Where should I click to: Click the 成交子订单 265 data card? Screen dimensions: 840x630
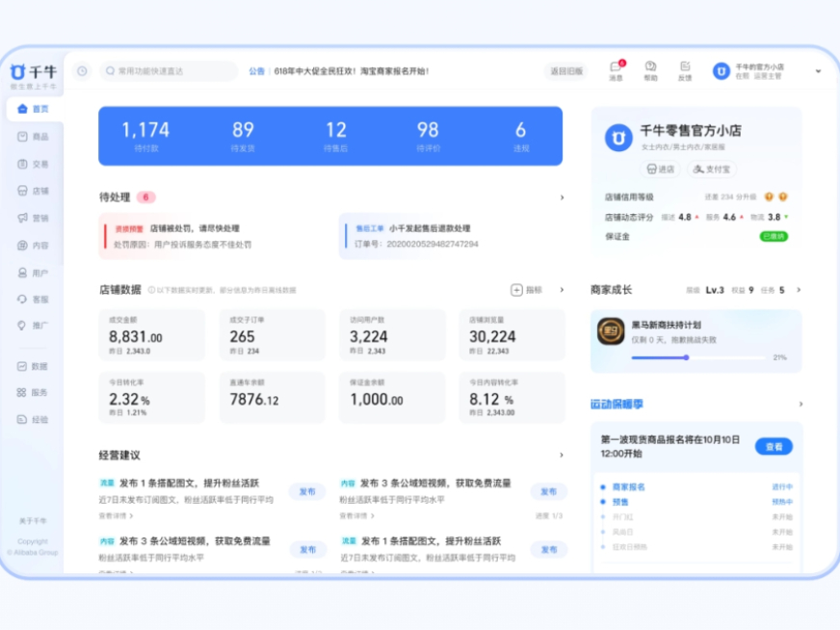tap(273, 335)
